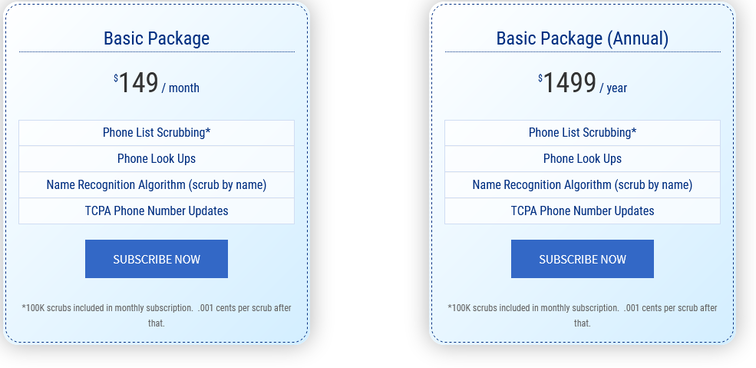This screenshot has height=368, width=756.
Task: Click the 100K scrubs footnote in monthly card
Action: coord(156,315)
